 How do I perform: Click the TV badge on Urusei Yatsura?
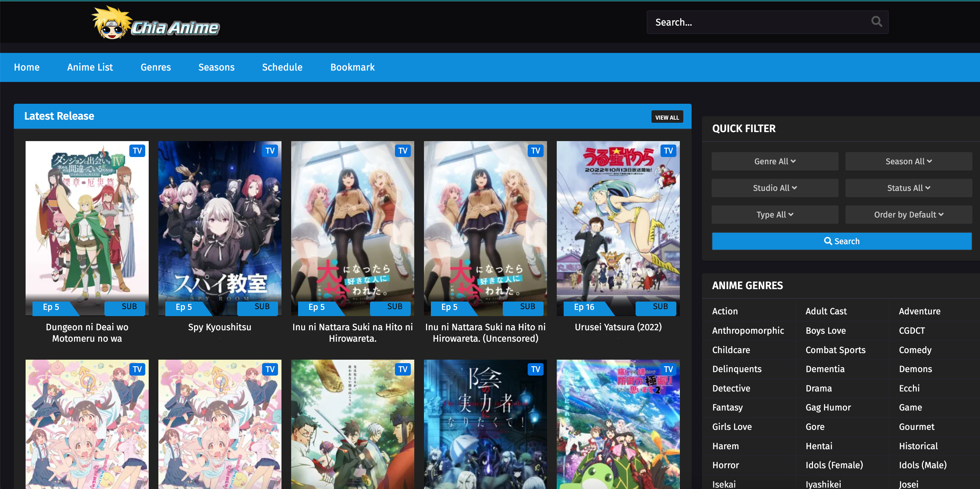click(668, 151)
